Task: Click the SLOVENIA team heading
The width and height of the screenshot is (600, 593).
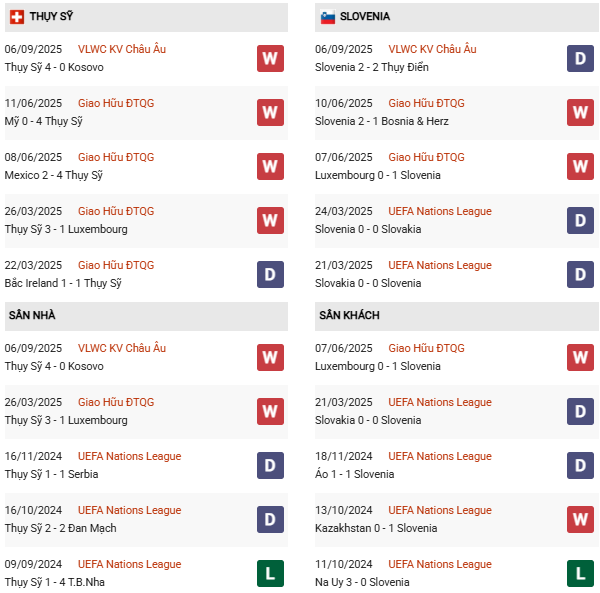Action: pyautogui.click(x=365, y=17)
